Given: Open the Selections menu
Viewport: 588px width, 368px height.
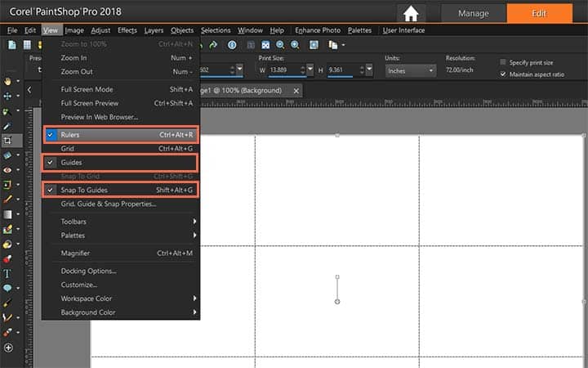Looking at the screenshot, I should click(x=216, y=30).
